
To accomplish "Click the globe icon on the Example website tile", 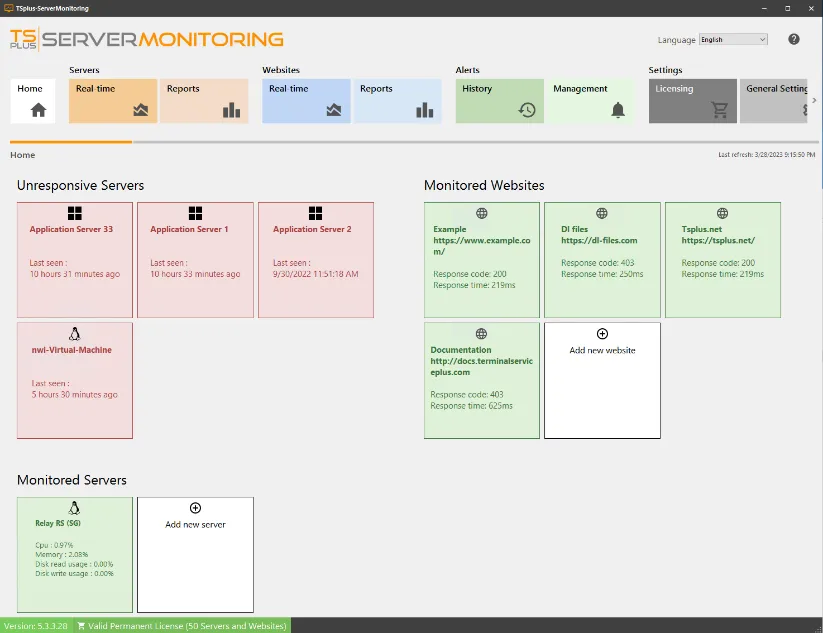I will coord(481,213).
